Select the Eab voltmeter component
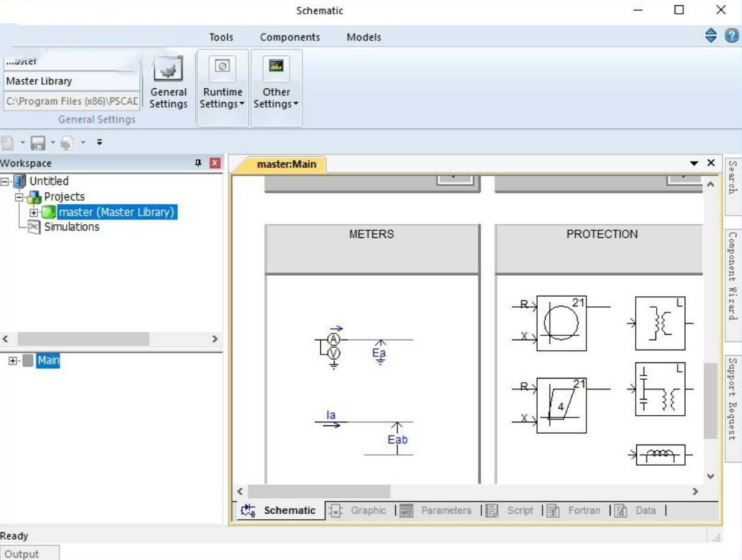Viewport: 742px width, 560px height. coord(397,439)
